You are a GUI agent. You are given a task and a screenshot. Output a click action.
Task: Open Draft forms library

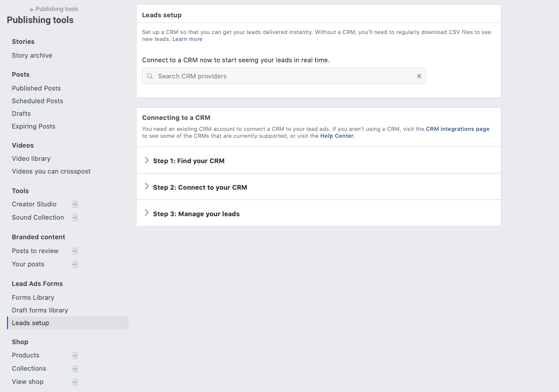tap(40, 310)
